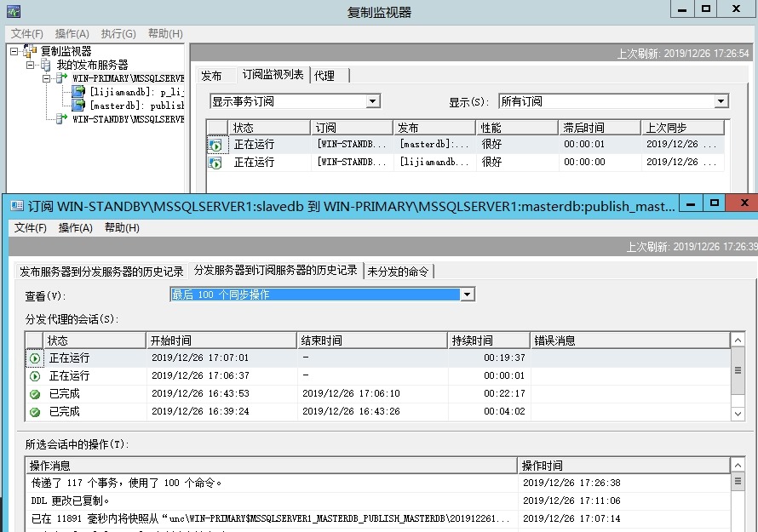Click the running status icon for lijiamandb subscription
The height and width of the screenshot is (532, 758).
[x=215, y=163]
